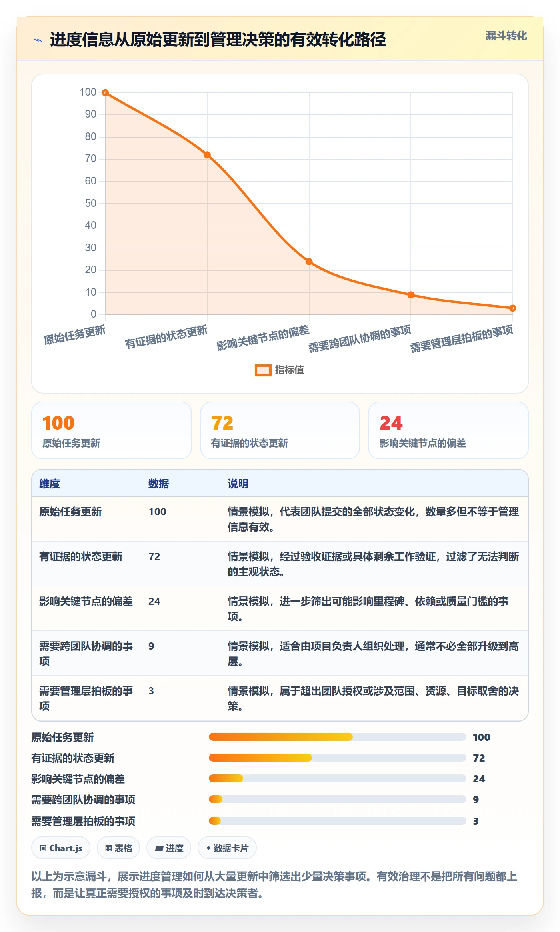Click table cell 需要管理层拍板的事项
560x932 pixels.
(86, 698)
